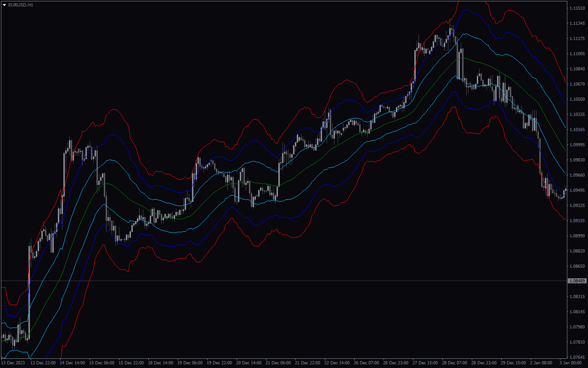Click the 13 Dec 2023 date label

pos(13,363)
